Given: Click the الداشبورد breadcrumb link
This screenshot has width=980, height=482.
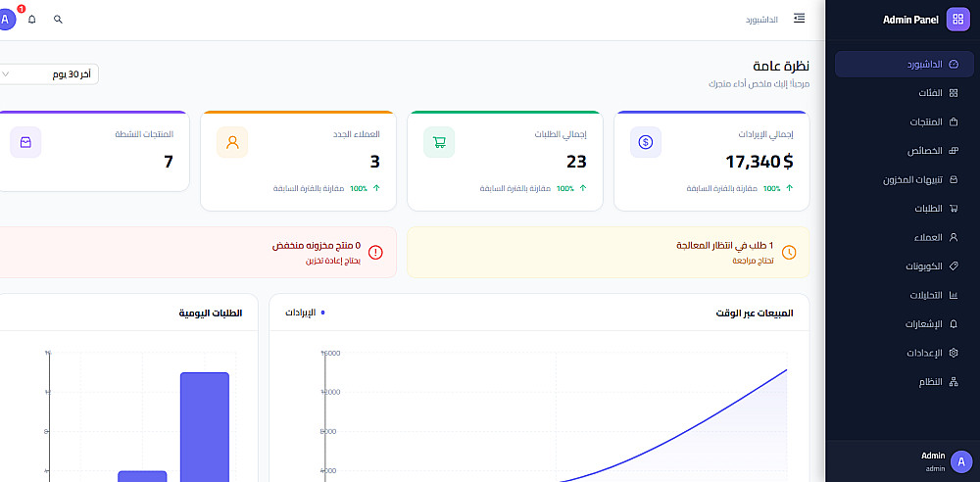Looking at the screenshot, I should click(761, 20).
